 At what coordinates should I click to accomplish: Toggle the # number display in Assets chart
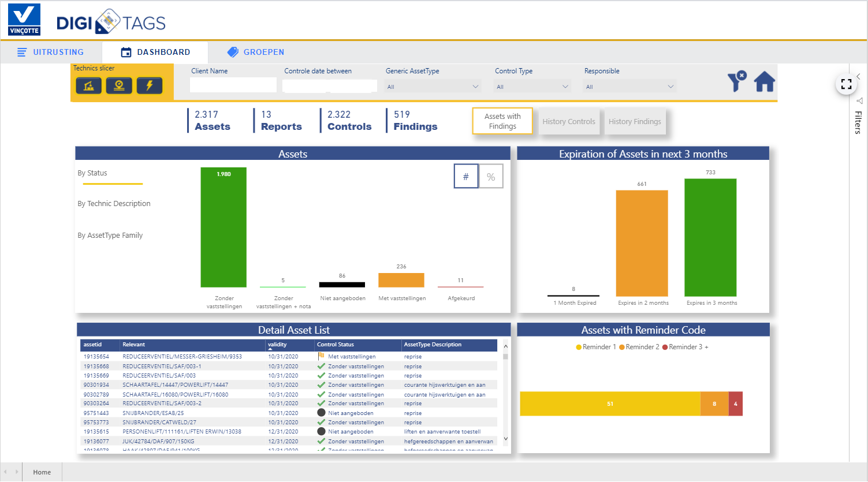(x=466, y=175)
